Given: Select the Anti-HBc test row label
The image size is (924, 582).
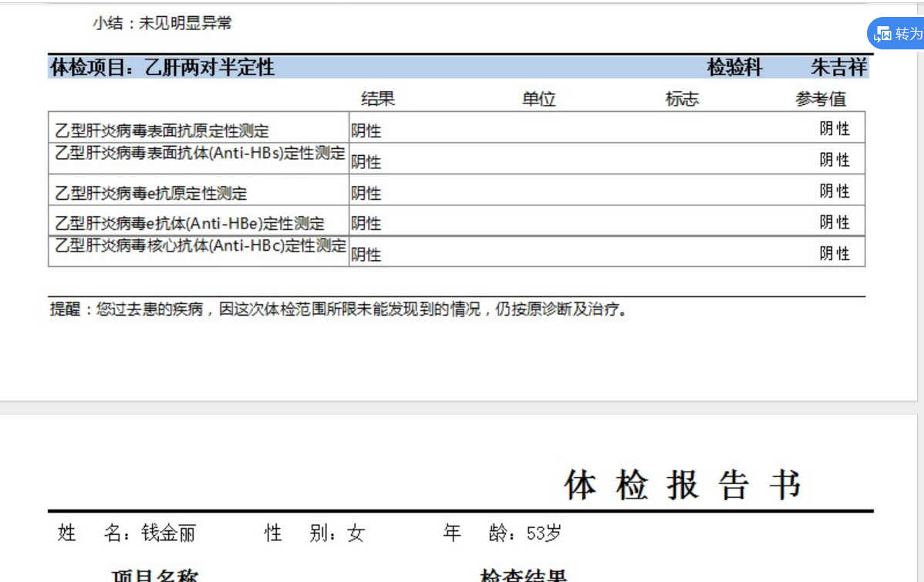Looking at the screenshot, I should 201,245.
